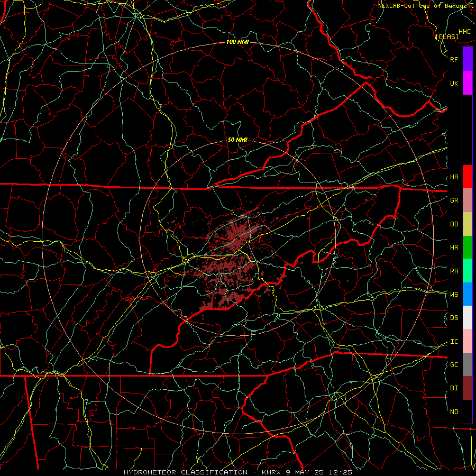This screenshot has width=476, height=476.
Task: Click the RF purple legend swatch
Action: (467, 59)
